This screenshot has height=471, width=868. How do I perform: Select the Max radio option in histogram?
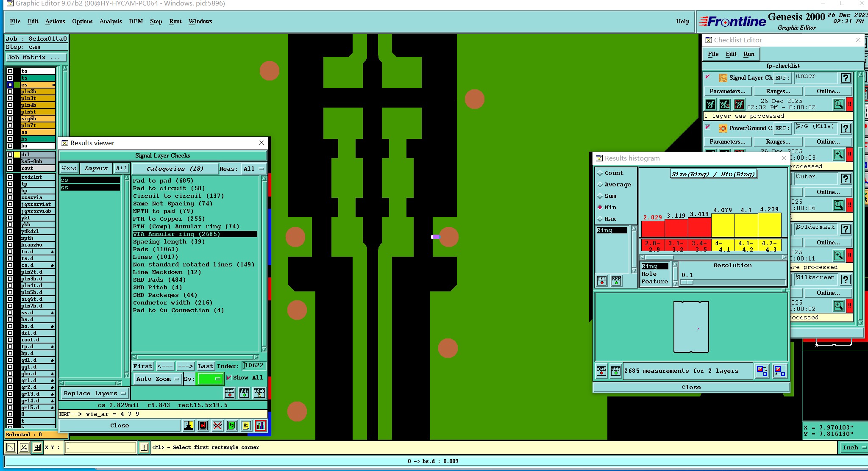pos(600,219)
